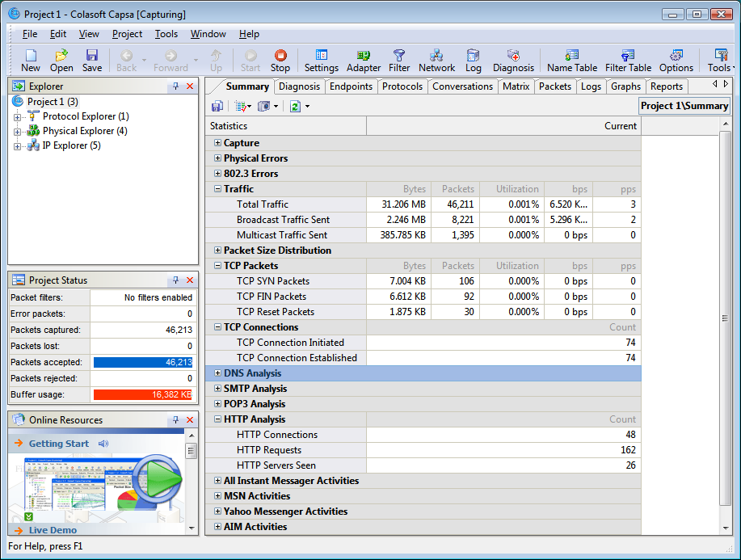
Task: Expand the Physical Errors section
Action: point(217,158)
